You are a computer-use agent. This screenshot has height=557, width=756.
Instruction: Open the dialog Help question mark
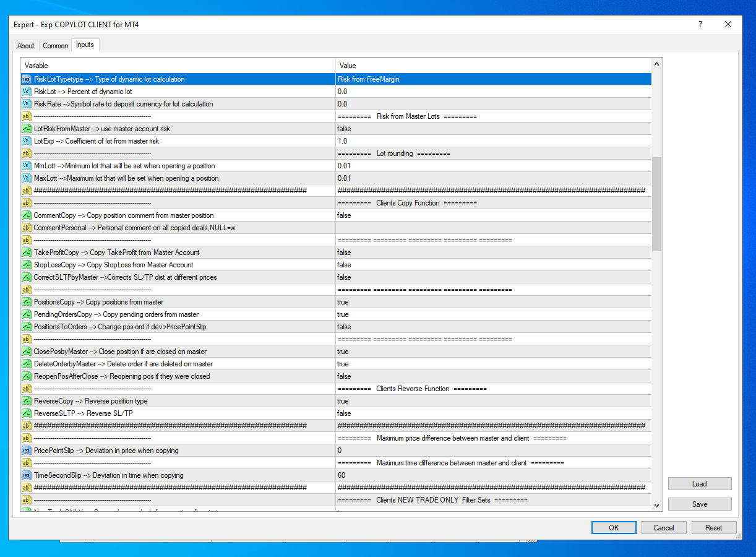point(700,24)
